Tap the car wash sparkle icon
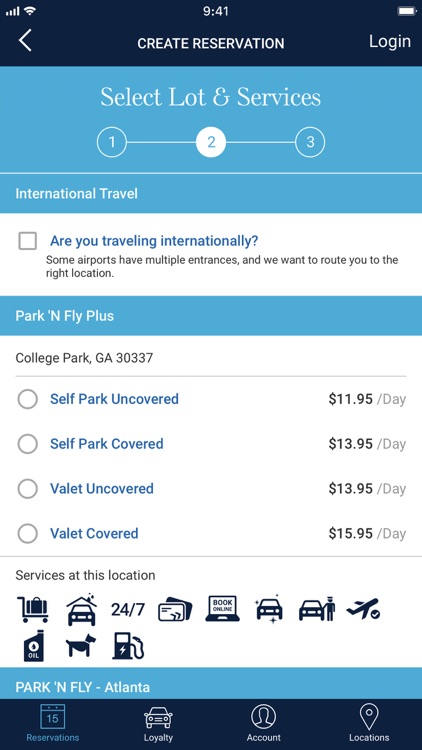422x750 pixels. (269, 609)
